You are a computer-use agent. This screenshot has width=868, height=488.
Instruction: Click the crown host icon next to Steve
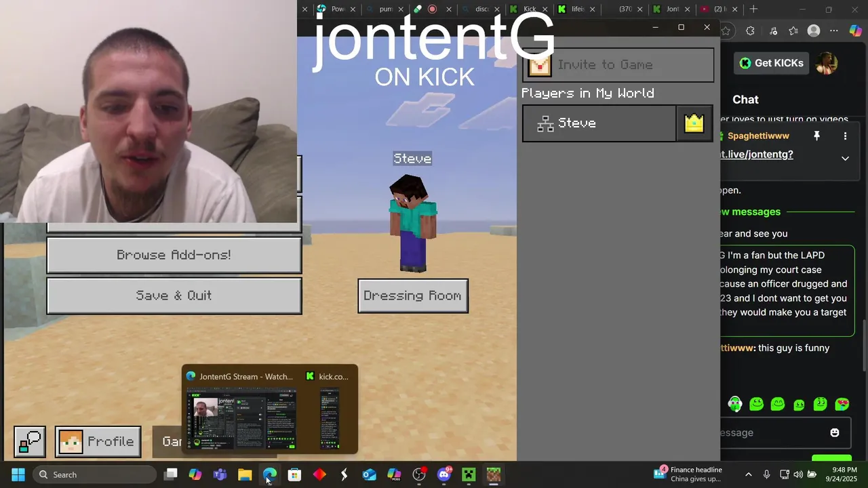click(694, 123)
